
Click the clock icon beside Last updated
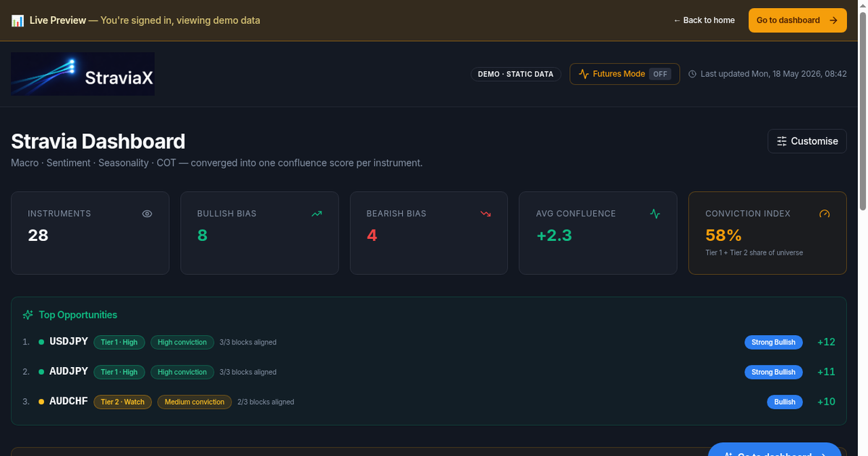pyautogui.click(x=692, y=74)
